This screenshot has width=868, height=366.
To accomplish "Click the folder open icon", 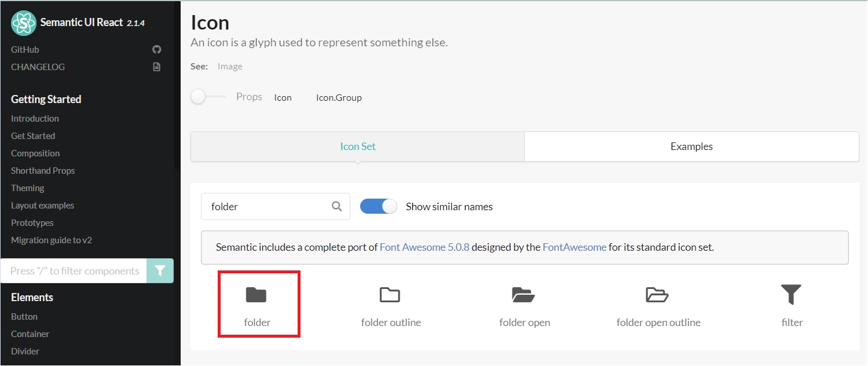I will [x=523, y=295].
